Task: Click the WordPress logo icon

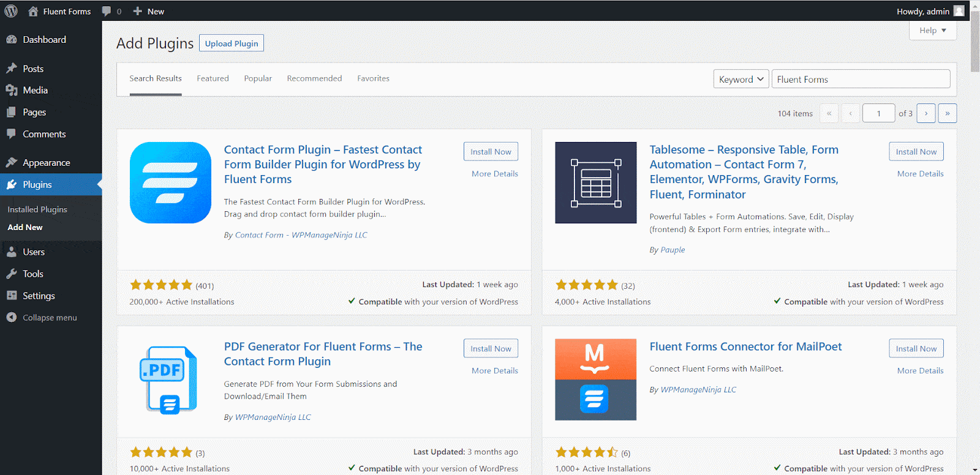Action: pyautogui.click(x=11, y=11)
